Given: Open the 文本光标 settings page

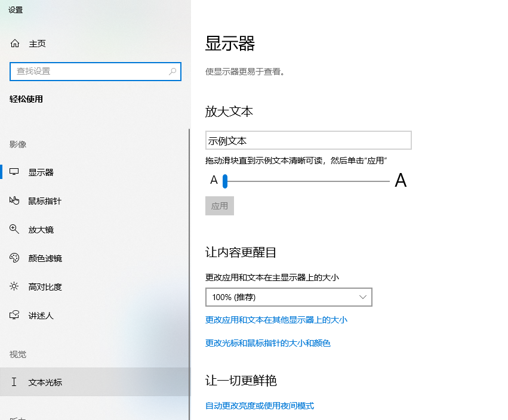Looking at the screenshot, I should pos(45,382).
